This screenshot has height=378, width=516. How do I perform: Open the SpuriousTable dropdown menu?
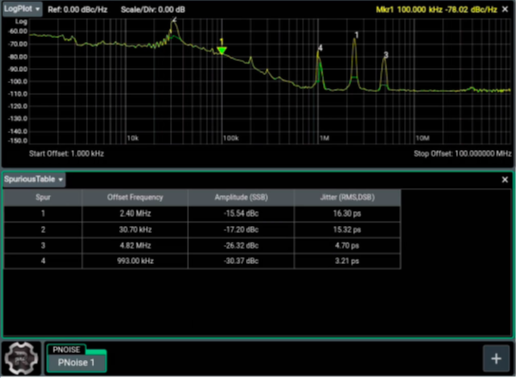[x=34, y=179]
